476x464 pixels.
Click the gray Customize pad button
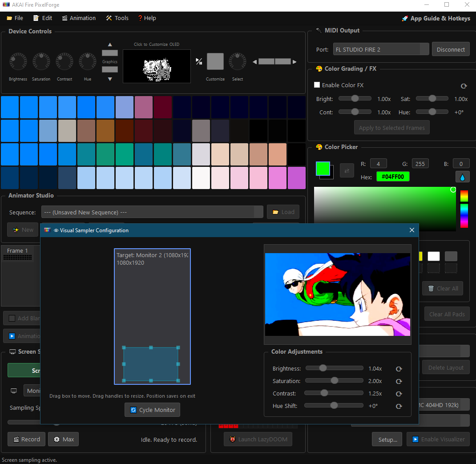(215, 61)
